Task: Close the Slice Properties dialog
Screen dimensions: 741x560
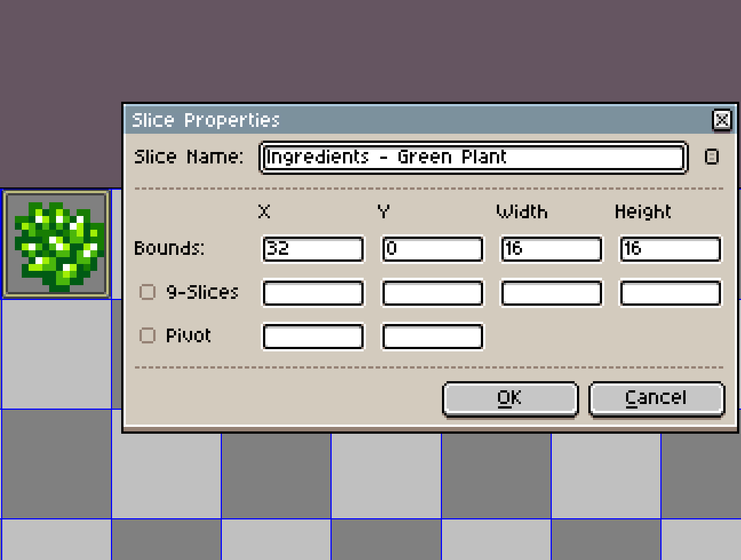Action: coord(722,120)
